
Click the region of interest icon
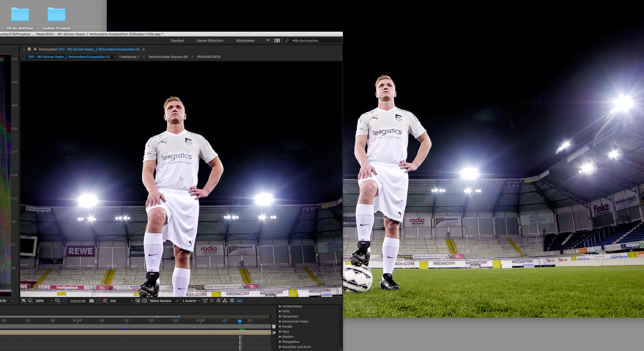tap(138, 301)
